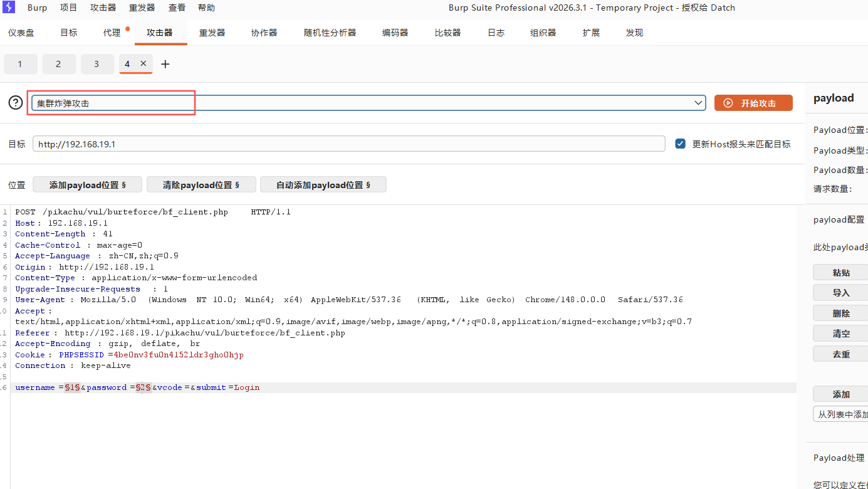Click the Referer header line
Screen dimensions: 868x489
(x=180, y=333)
